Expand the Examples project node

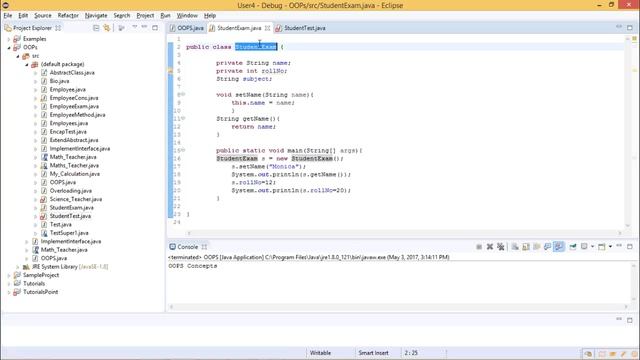pyautogui.click(x=9, y=39)
